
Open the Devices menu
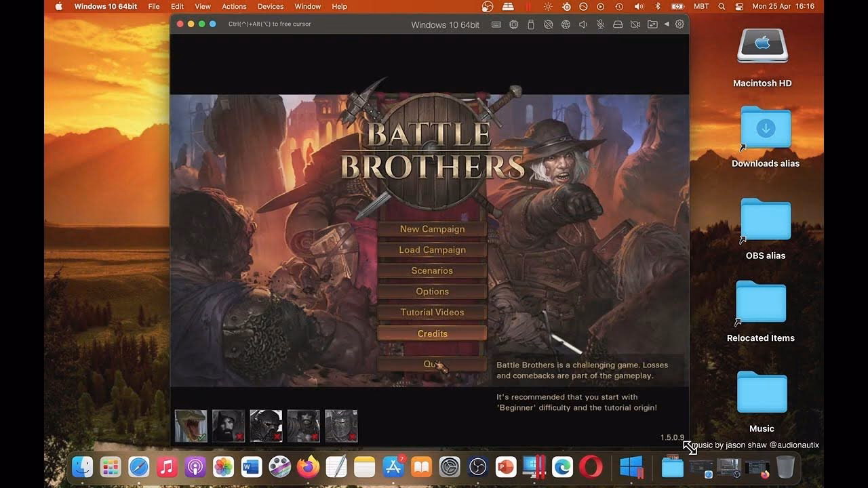pos(271,6)
